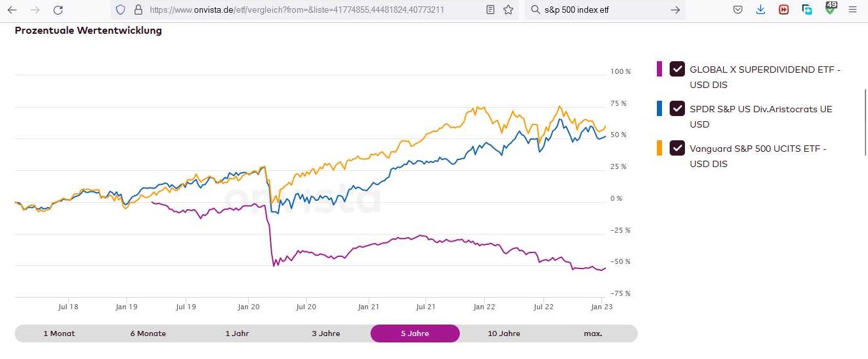
Task: Click the 1 Jahr range button
Action: (237, 333)
